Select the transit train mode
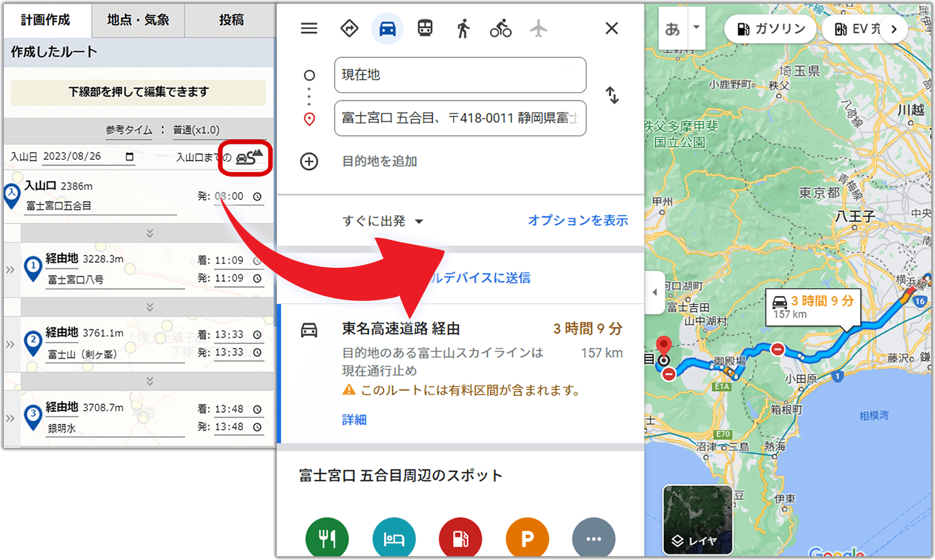The image size is (935, 560). (425, 29)
